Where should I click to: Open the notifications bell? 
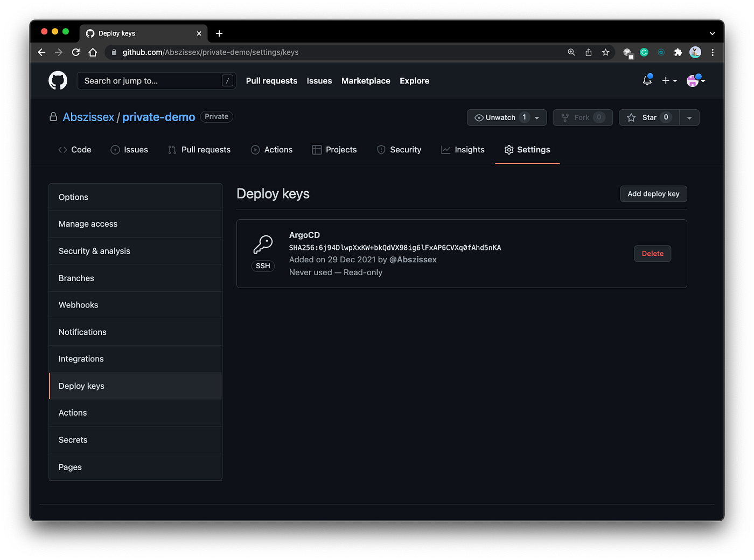(647, 80)
